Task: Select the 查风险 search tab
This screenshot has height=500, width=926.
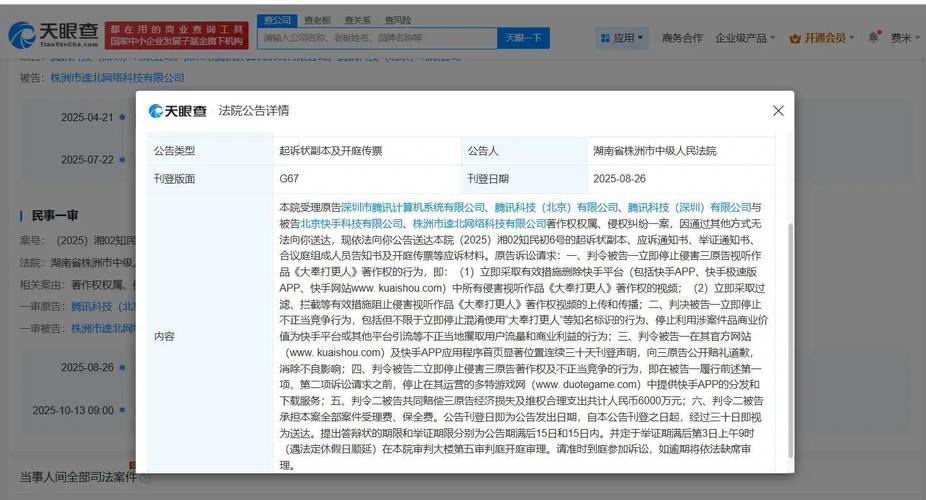Action: coord(398,19)
